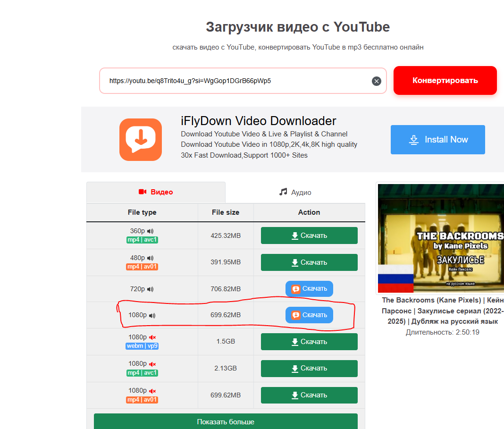Image resolution: width=504 pixels, height=429 pixels.
Task: Download the 480p 391.95MB video
Action: [x=309, y=262]
